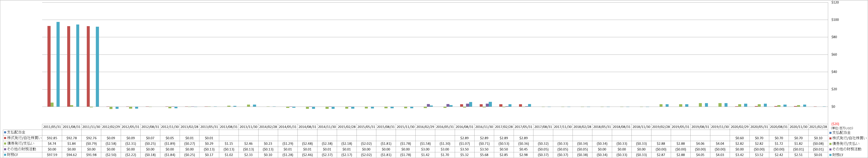868x158 pixels.
Task: Select the $1.72 cell under 2020/08/31
Action: pyautogui.click(x=779, y=144)
